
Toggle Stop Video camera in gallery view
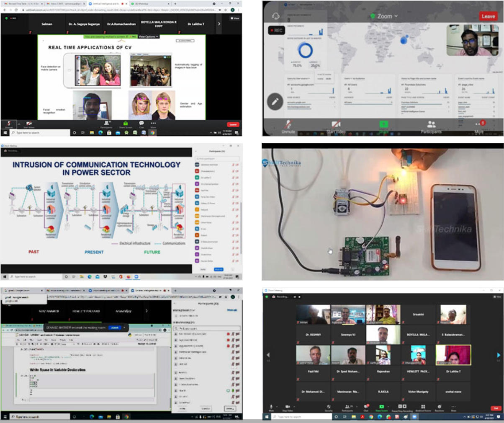point(288,407)
